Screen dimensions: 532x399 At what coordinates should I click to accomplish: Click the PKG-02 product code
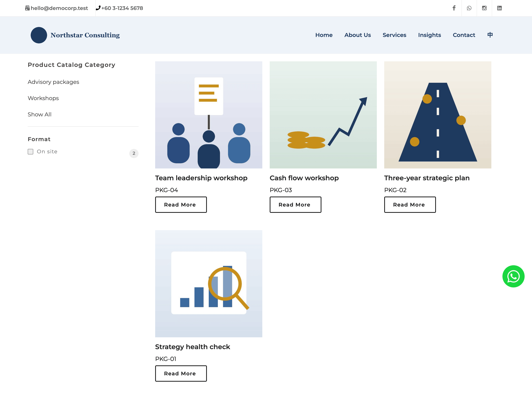(395, 190)
